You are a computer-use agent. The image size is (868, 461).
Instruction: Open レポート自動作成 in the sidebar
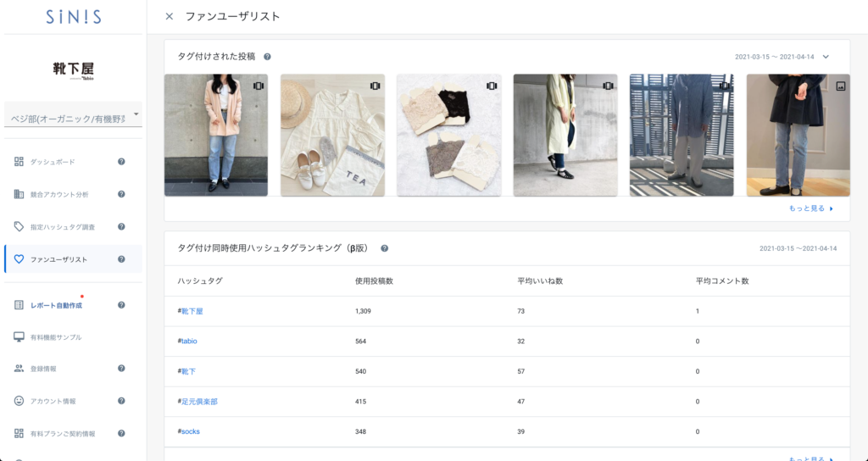56,305
